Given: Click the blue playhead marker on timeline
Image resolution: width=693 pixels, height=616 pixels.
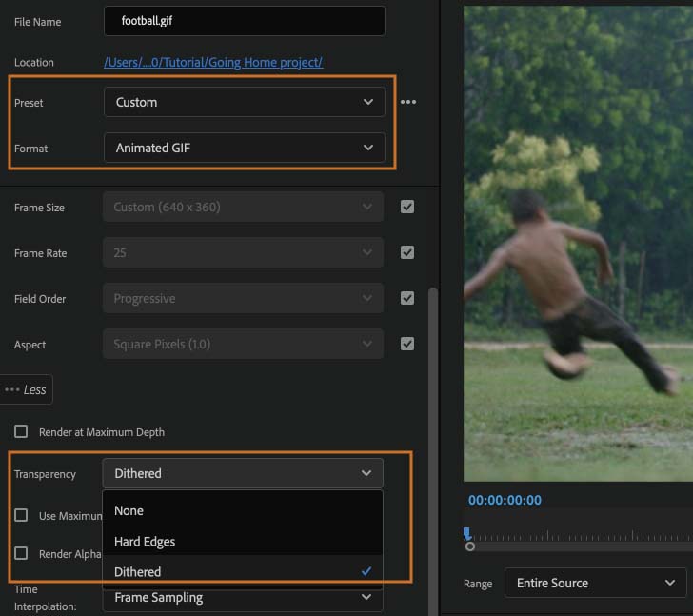Looking at the screenshot, I should [467, 533].
